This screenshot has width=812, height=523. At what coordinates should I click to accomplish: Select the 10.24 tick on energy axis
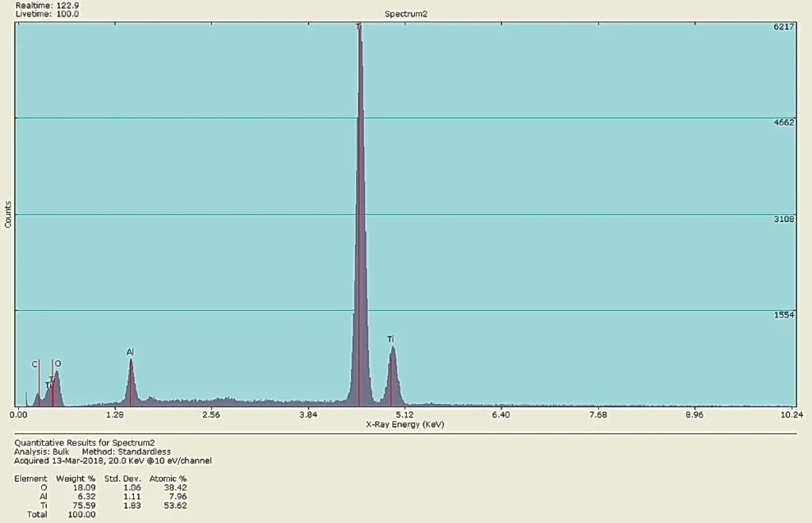791,414
